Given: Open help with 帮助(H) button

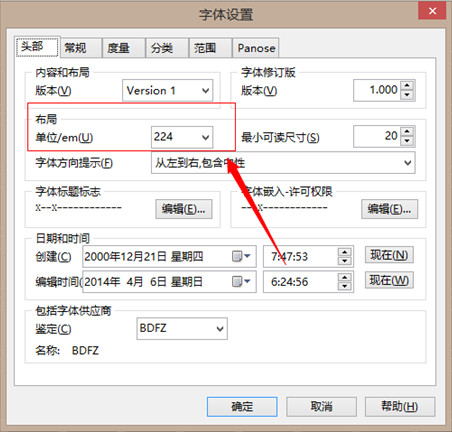Looking at the screenshot, I should pos(400,407).
